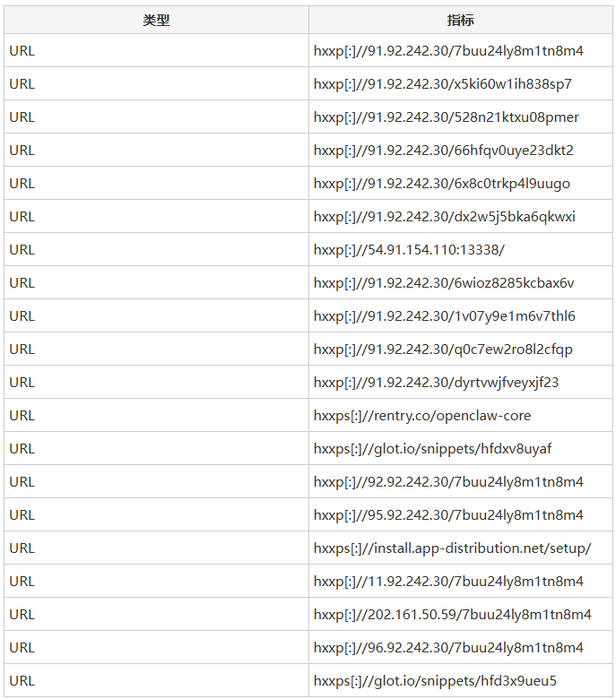Click the 202.161.50.59 indicator cell

[452, 615]
